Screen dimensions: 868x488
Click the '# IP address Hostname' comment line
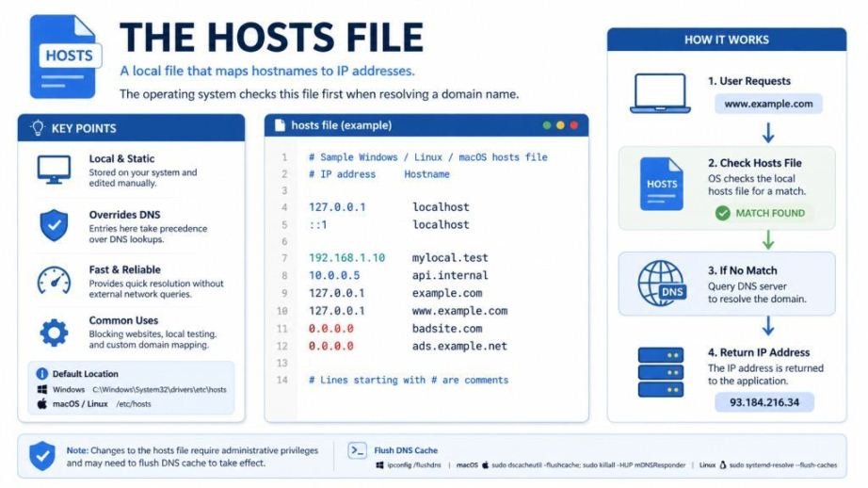tap(379, 174)
